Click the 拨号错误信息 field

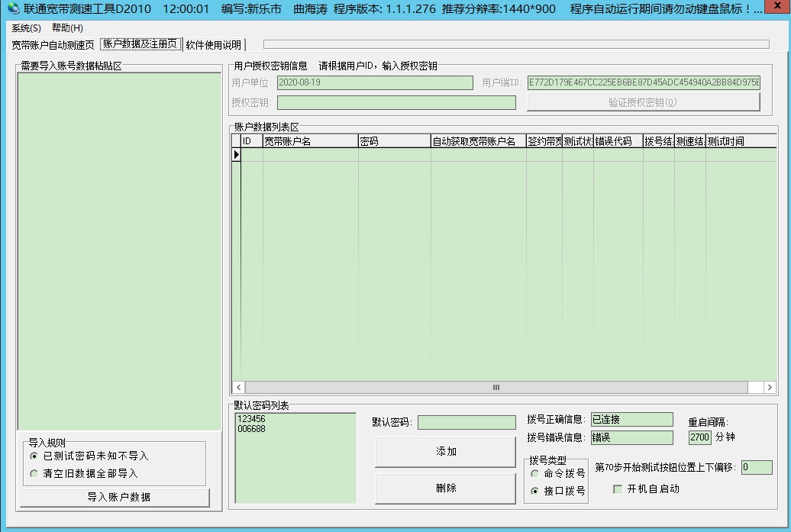(x=632, y=437)
